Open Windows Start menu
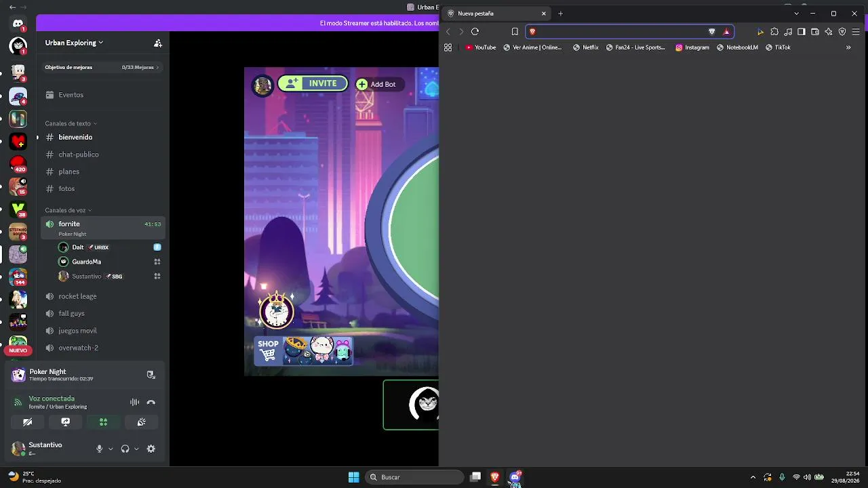This screenshot has width=868, height=488. click(353, 477)
